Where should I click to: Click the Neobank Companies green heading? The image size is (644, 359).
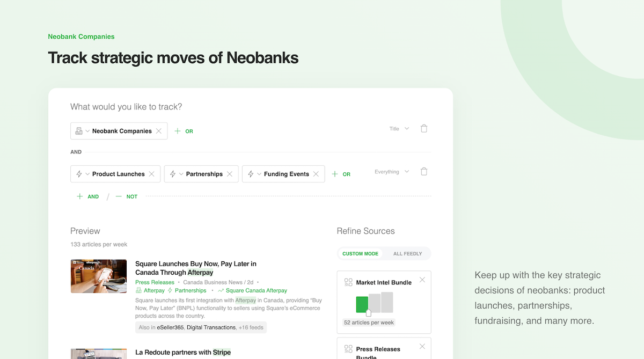click(81, 36)
